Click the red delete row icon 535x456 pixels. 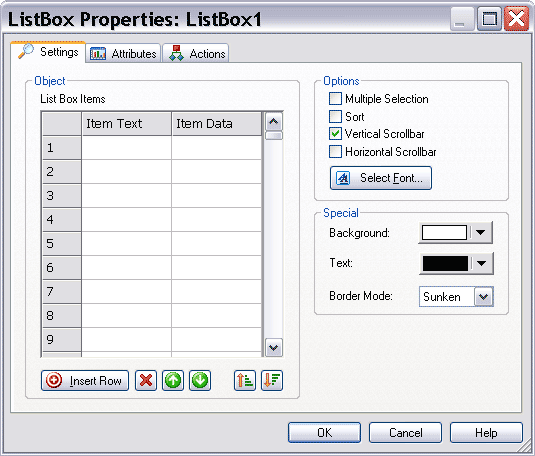pyautogui.click(x=146, y=380)
